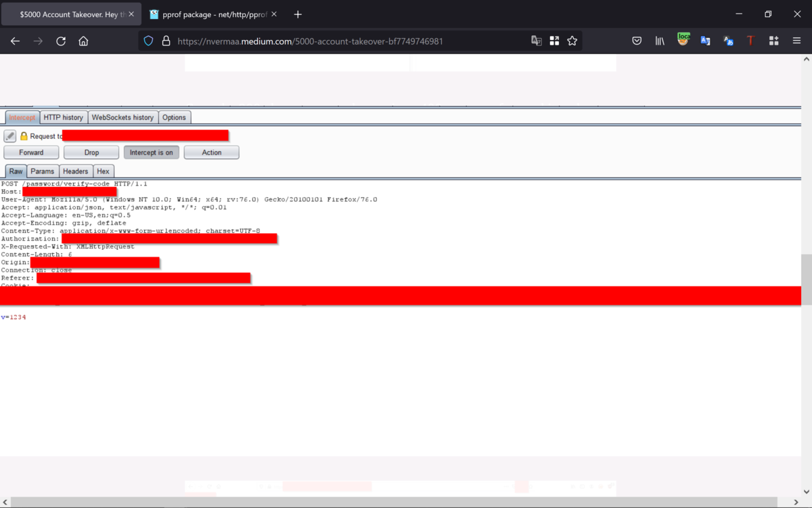812x508 pixels.
Task: Click the scroll down arrow of vertical scrollbar
Action: click(x=806, y=492)
